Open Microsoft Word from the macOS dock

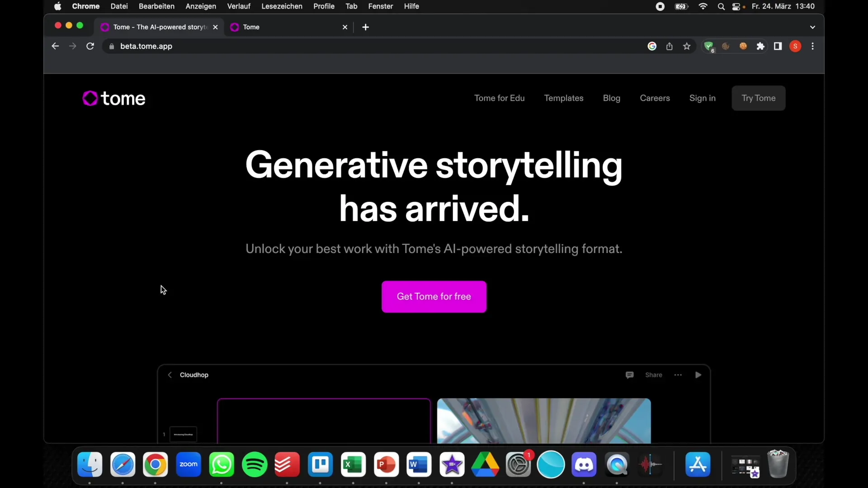[419, 464]
